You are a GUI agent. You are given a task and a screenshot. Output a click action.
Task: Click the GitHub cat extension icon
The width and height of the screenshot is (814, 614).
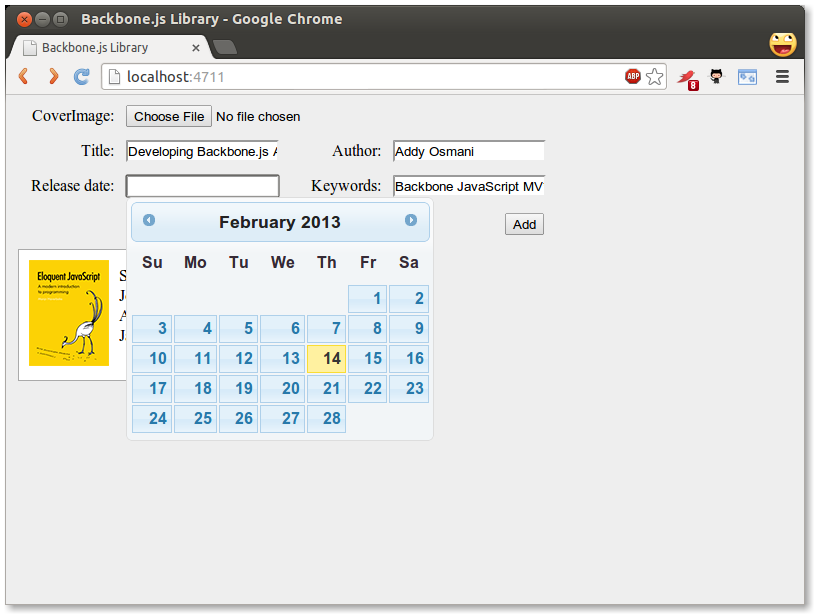717,76
